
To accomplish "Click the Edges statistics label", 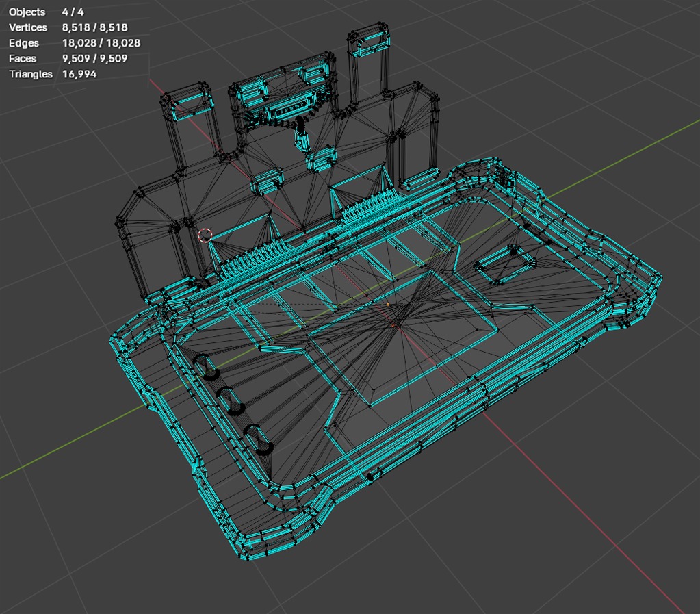I will (24, 43).
